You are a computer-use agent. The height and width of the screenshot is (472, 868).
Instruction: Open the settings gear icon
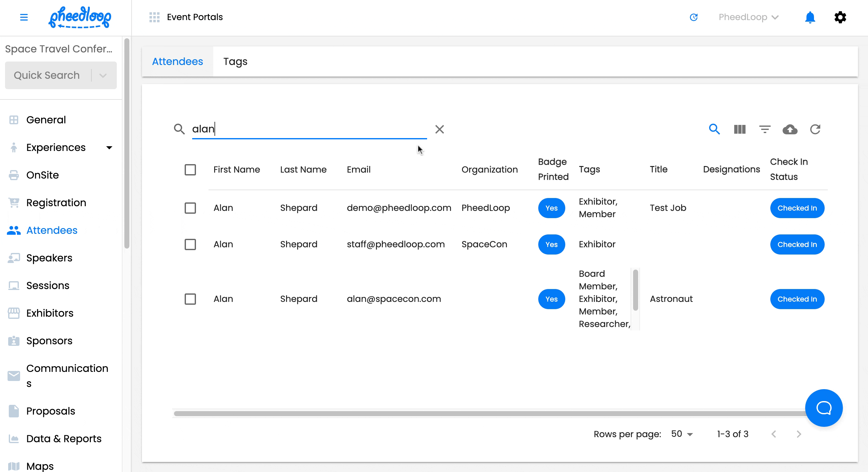tap(840, 17)
